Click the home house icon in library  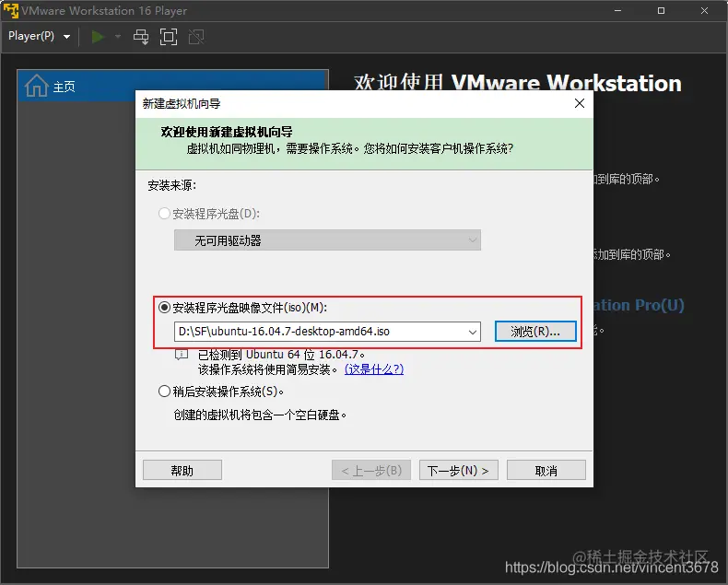click(x=36, y=86)
